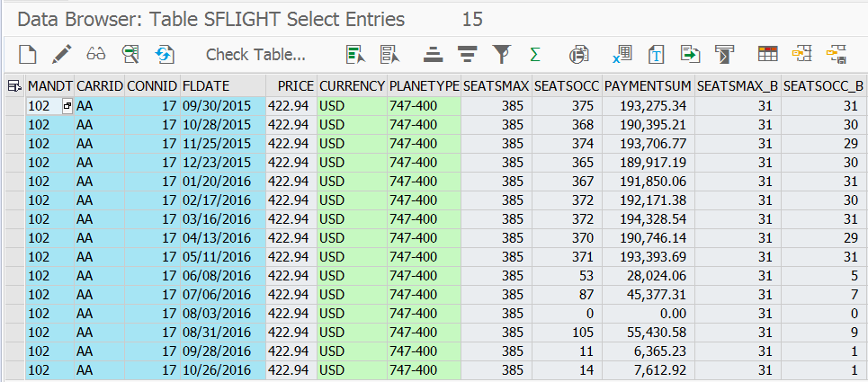
Task: Click the Create new entry icon
Action: tap(28, 55)
